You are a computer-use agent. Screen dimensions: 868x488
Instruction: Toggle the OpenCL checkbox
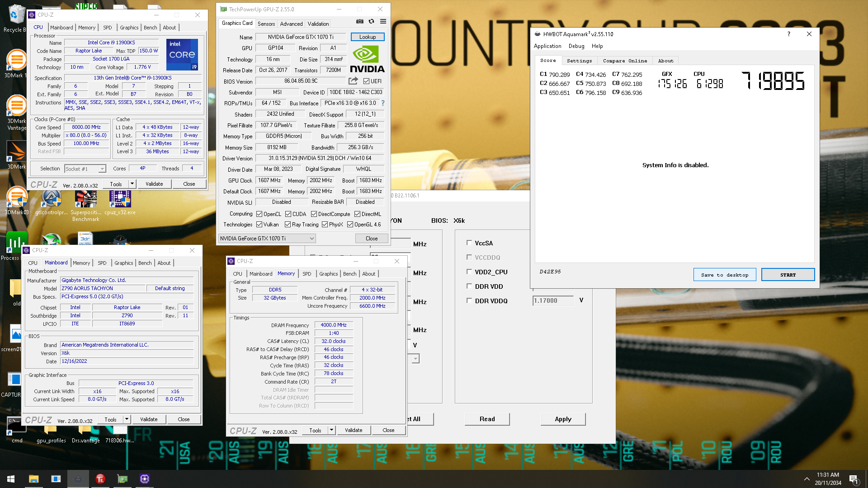pos(259,214)
